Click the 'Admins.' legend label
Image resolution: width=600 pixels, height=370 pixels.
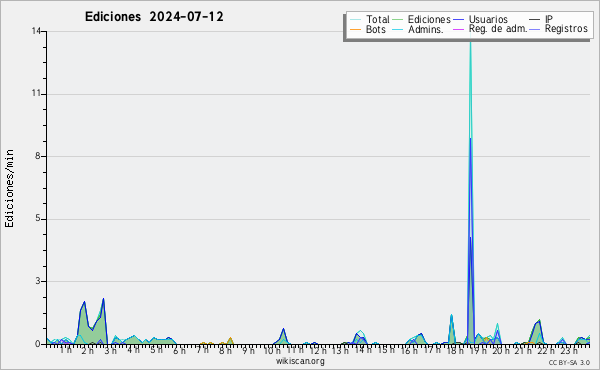(x=426, y=29)
